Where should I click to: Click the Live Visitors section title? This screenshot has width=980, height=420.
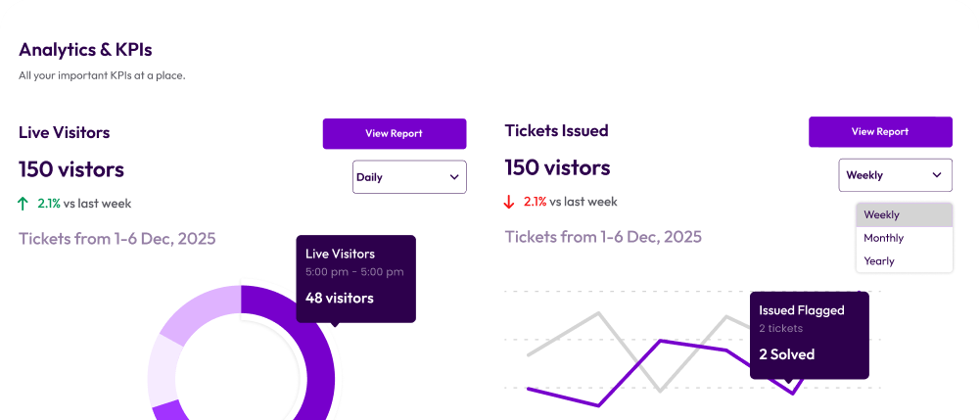[x=64, y=132]
